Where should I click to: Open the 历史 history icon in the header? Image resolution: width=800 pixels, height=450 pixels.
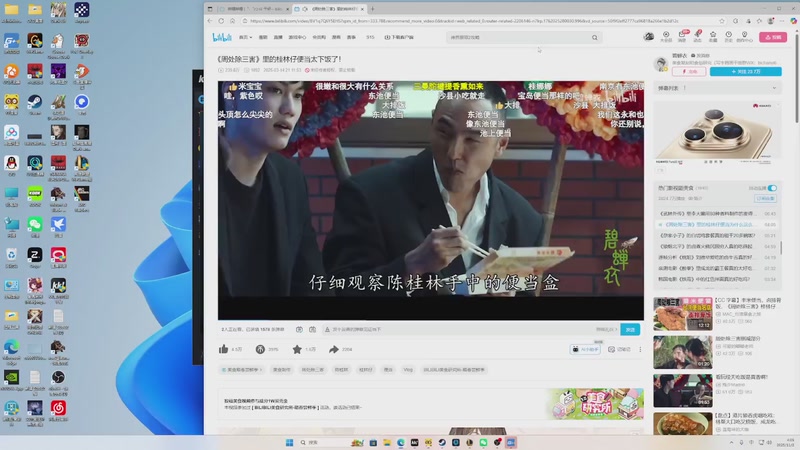[729, 36]
